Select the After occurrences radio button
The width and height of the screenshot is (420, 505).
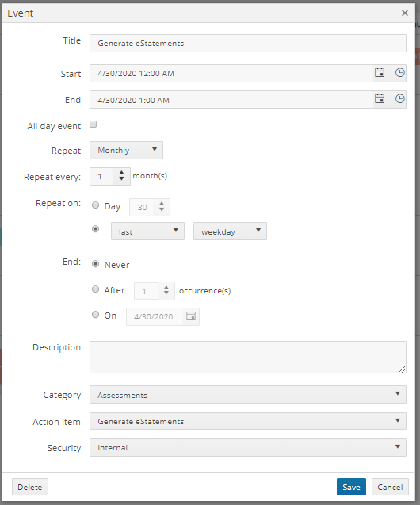click(96, 289)
